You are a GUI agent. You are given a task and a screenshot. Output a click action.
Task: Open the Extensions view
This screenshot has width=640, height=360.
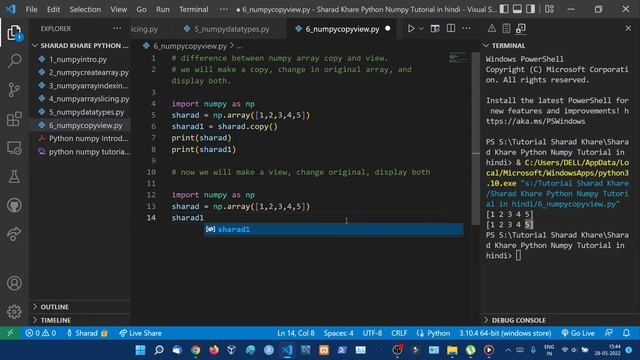(14, 119)
